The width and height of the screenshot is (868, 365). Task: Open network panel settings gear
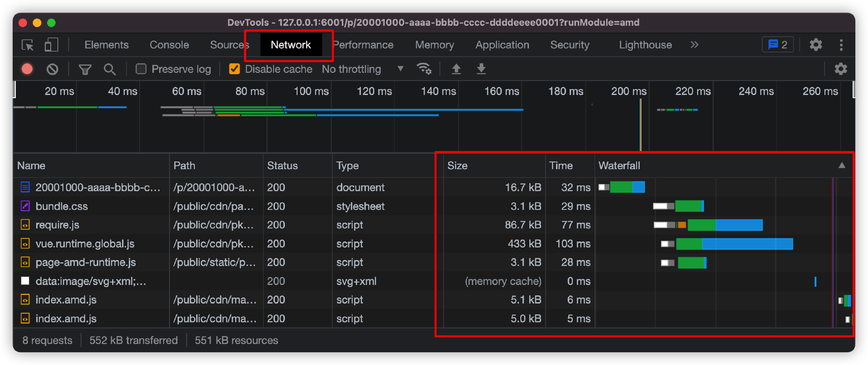840,69
